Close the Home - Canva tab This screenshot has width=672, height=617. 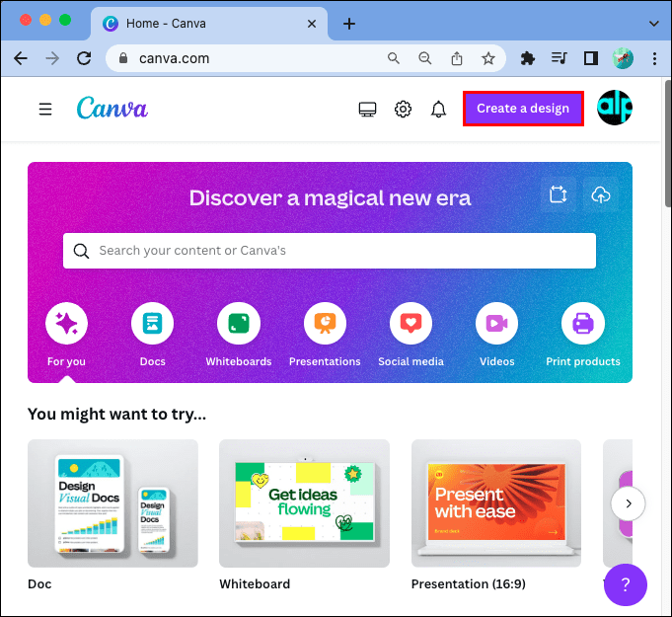[x=312, y=24]
